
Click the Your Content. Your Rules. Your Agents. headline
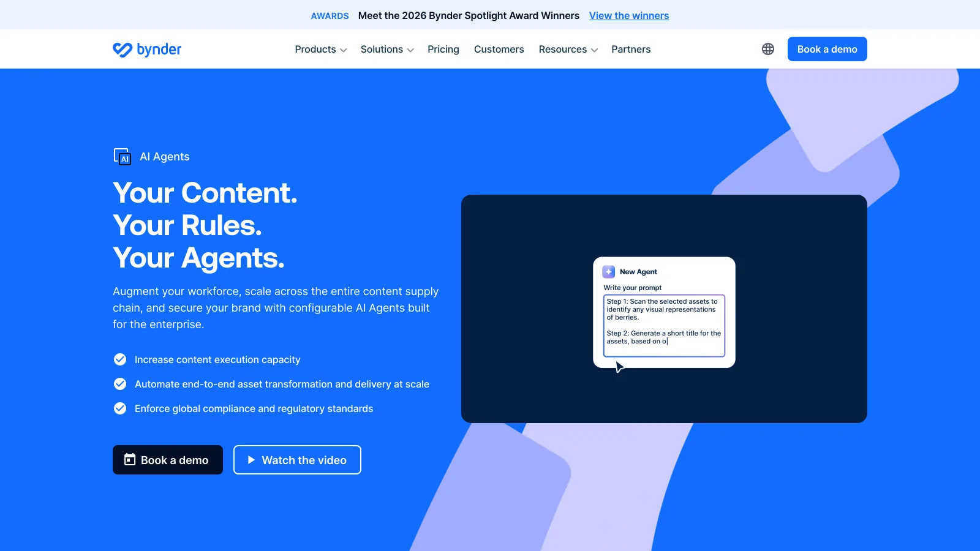point(205,225)
